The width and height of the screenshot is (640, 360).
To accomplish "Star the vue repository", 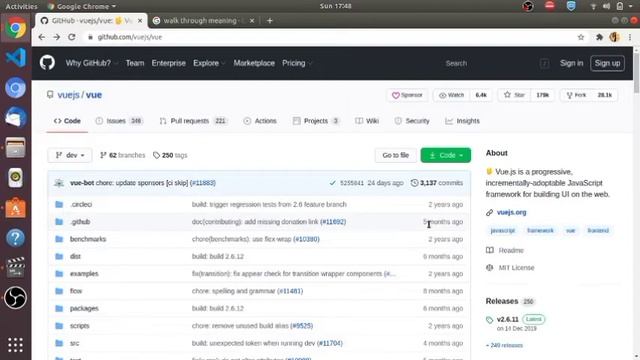I will pyautogui.click(x=514, y=95).
